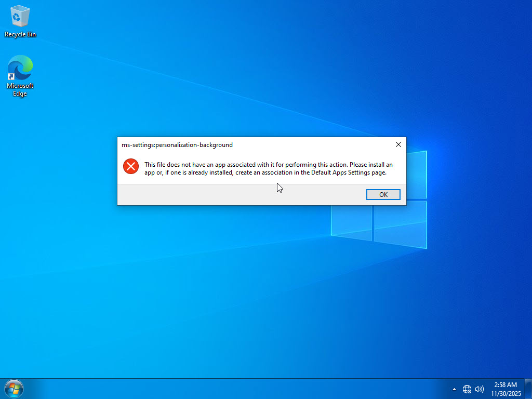Click the network status tray icon

(x=467, y=389)
